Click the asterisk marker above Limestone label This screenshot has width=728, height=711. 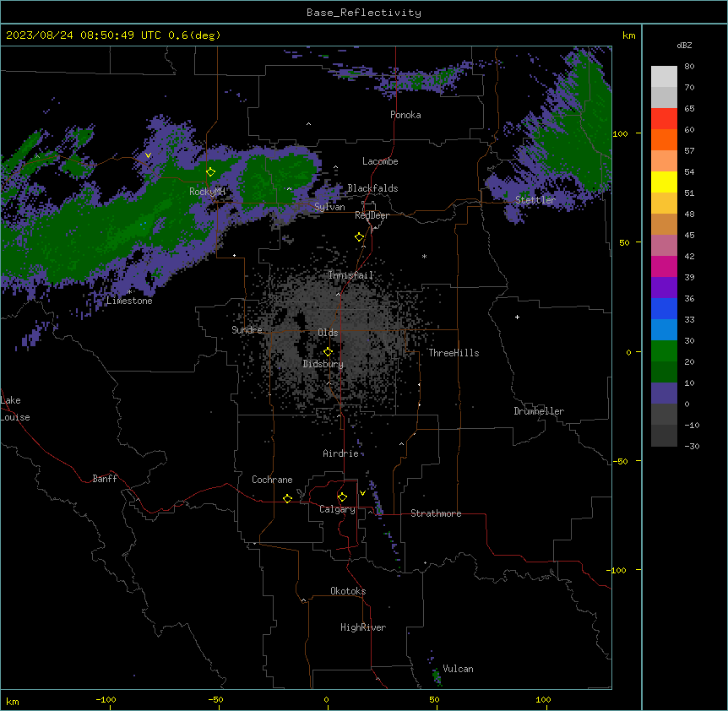coord(129,292)
